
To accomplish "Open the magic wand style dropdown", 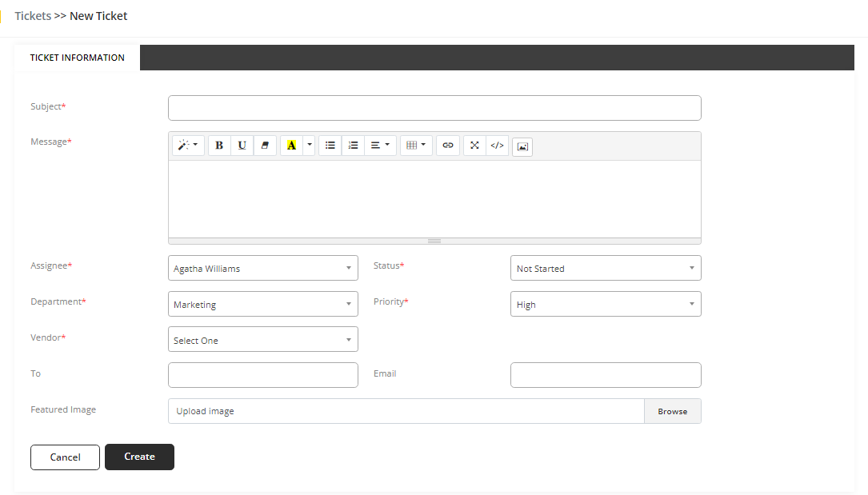I will coord(188,146).
